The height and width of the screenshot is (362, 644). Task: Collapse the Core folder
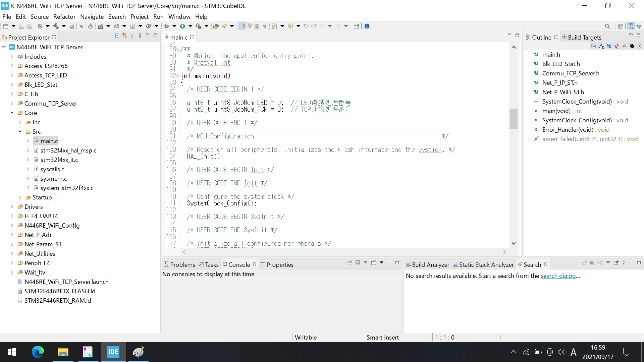12,113
